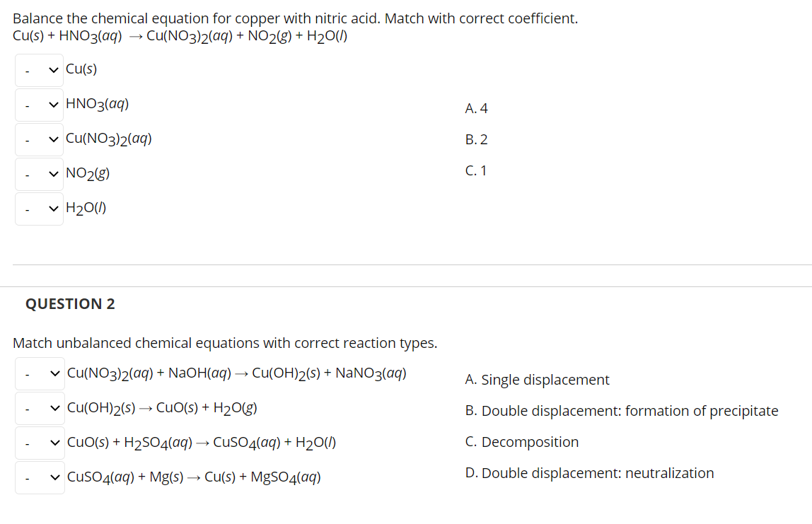Open the coefficient dropdown for Cu(NO3)2(aq)
Image resolution: width=812 pixels, height=524 pixels.
click(39, 139)
